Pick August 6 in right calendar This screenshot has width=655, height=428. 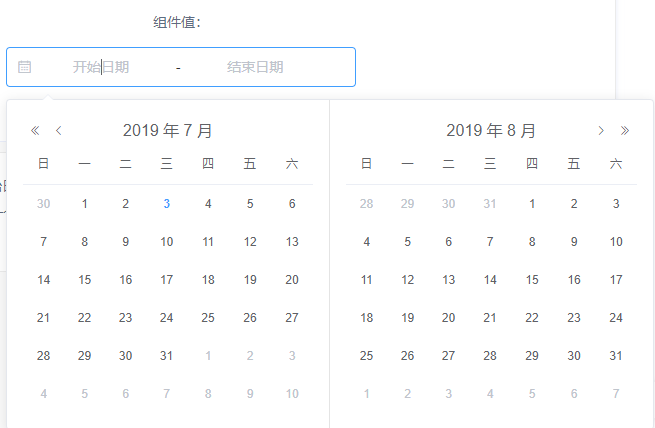click(x=448, y=242)
